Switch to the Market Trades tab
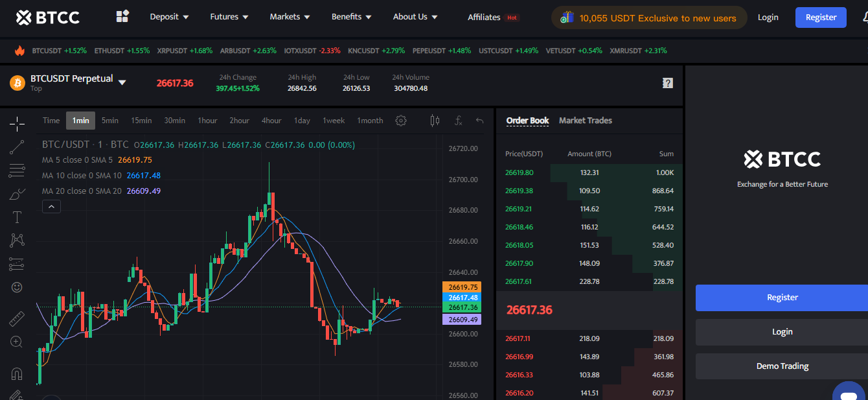 585,121
